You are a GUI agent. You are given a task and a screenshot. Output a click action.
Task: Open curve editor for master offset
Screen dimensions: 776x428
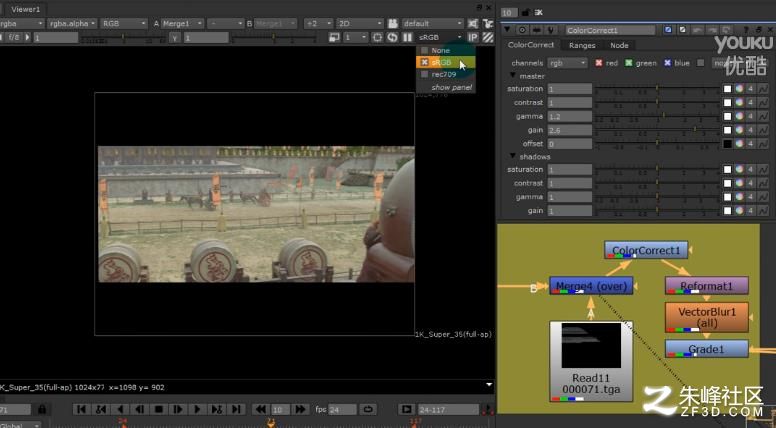[x=763, y=144]
